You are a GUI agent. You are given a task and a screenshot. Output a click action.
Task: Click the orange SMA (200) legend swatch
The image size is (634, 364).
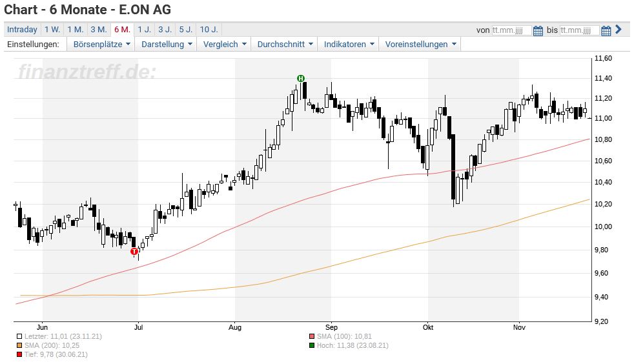click(19, 345)
